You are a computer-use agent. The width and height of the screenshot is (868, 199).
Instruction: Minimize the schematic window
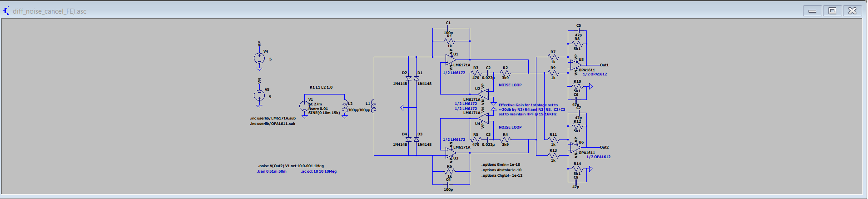(x=812, y=11)
